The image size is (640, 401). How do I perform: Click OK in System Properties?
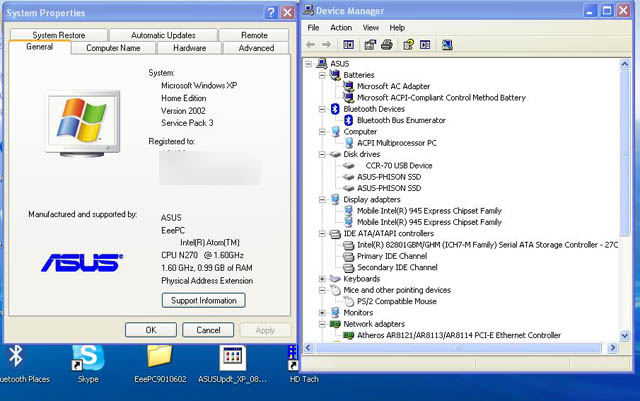tap(151, 330)
